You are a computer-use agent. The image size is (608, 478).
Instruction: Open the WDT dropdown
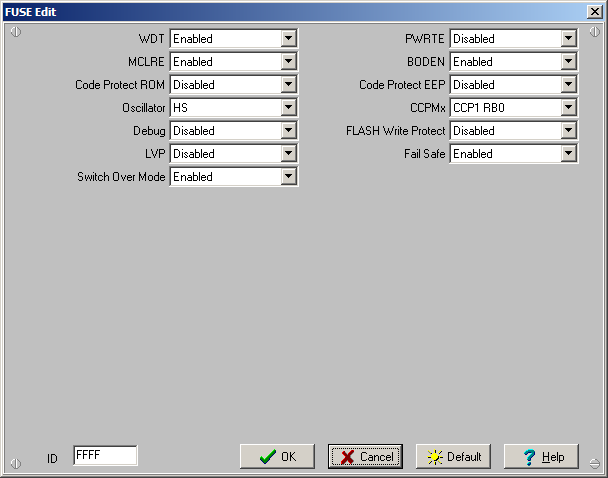coord(288,39)
